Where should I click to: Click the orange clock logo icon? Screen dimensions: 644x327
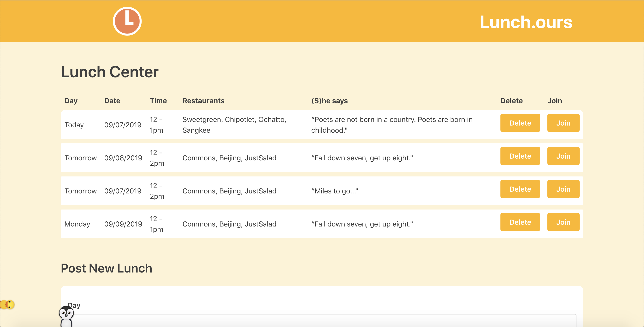point(127,21)
